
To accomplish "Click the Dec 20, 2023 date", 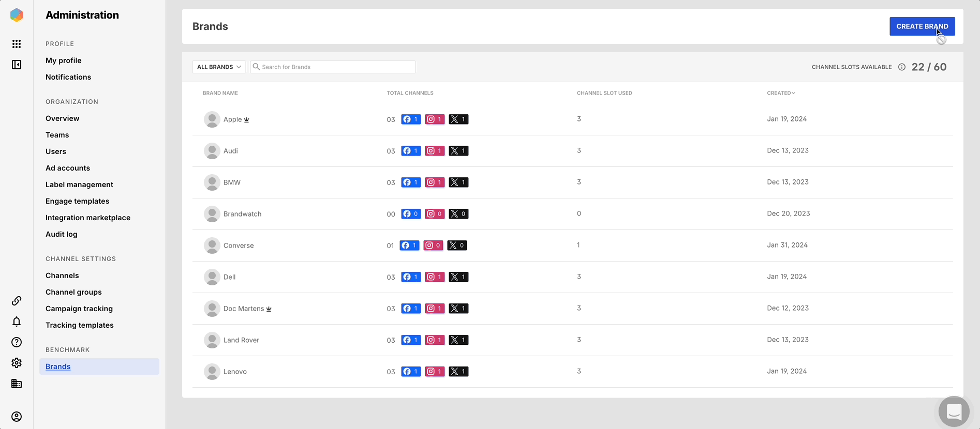I will (789, 213).
